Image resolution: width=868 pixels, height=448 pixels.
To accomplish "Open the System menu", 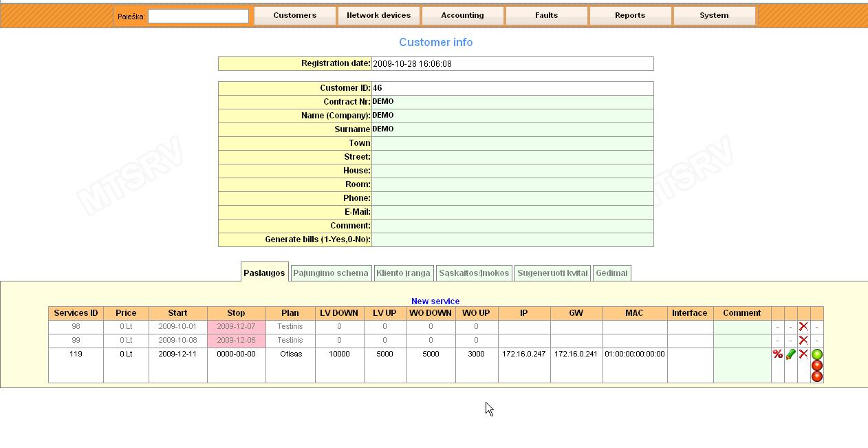I will point(713,15).
